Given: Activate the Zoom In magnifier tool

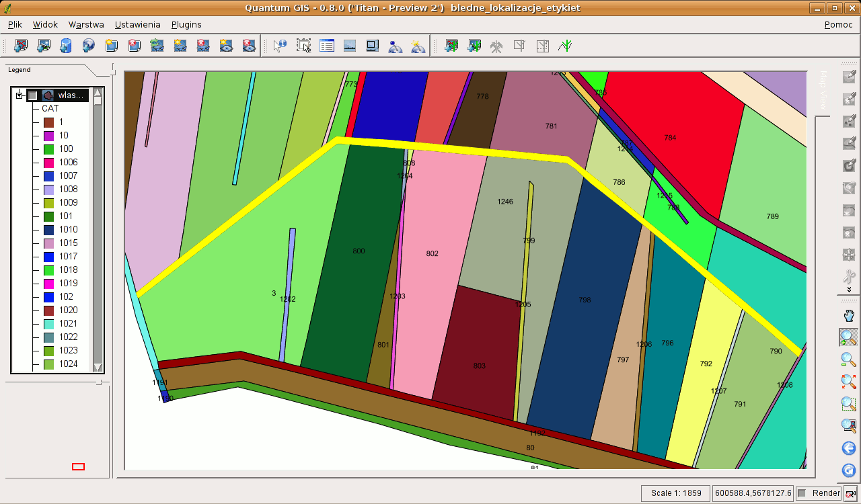Looking at the screenshot, I should point(849,337).
